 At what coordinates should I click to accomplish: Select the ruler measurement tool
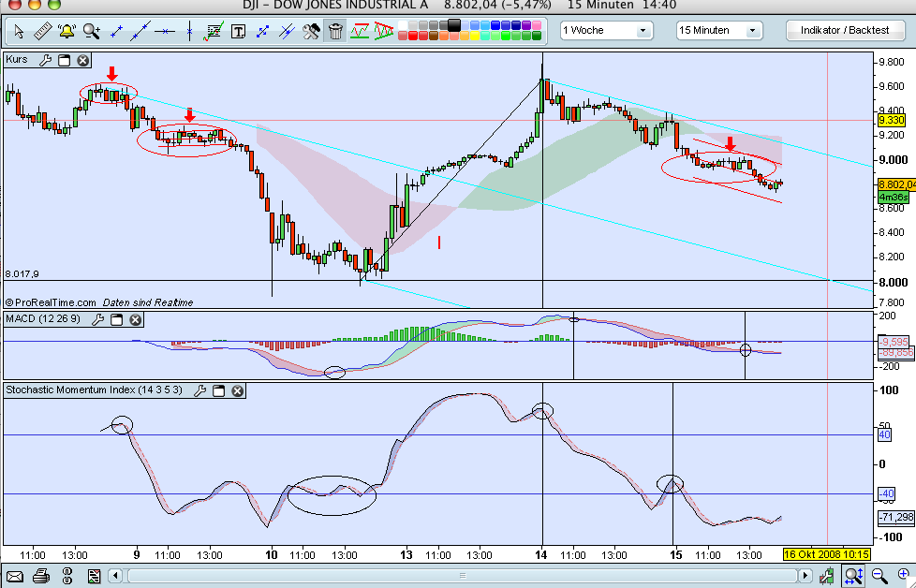(43, 31)
